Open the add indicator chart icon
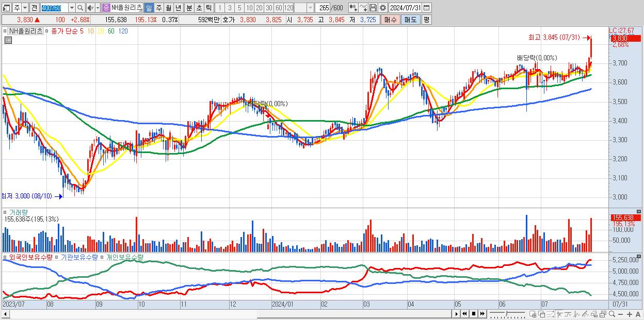Image resolution: width=644 pixels, height=320 pixels. click(353, 8)
